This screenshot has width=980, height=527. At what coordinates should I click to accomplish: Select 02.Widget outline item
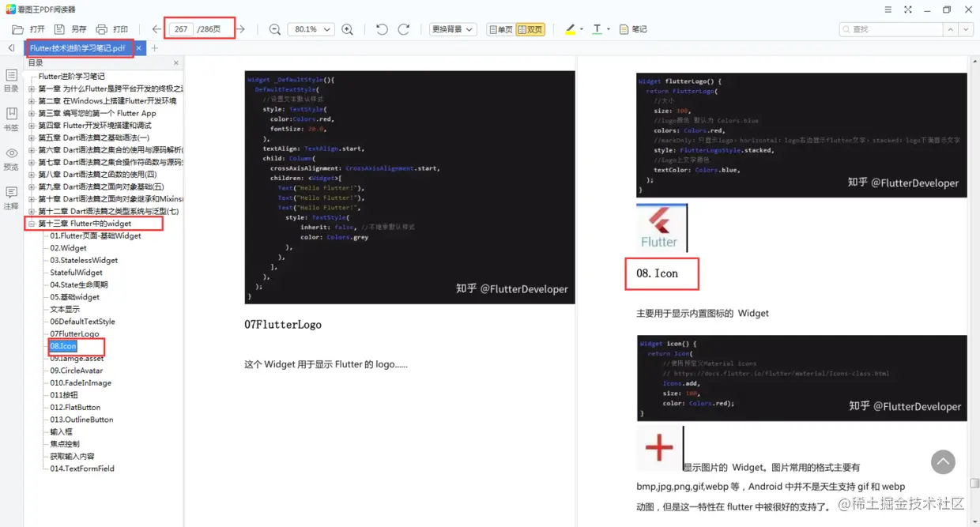[69, 248]
